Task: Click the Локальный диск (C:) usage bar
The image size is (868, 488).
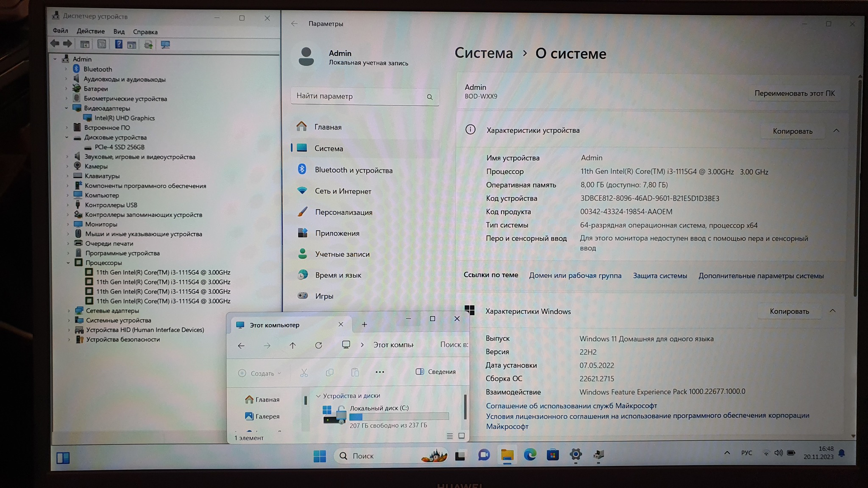Action: (399, 416)
